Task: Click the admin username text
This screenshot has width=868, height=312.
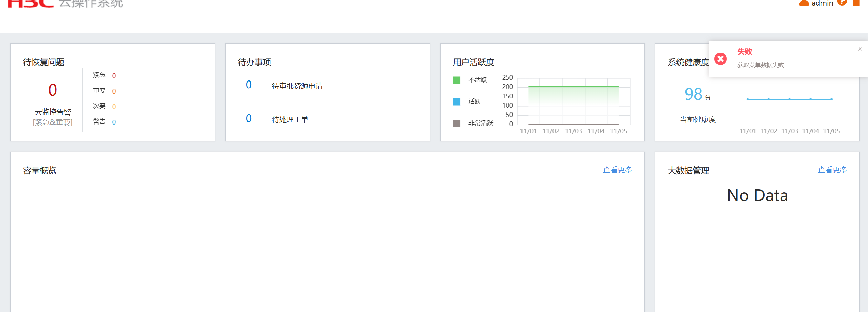Action: click(x=822, y=3)
